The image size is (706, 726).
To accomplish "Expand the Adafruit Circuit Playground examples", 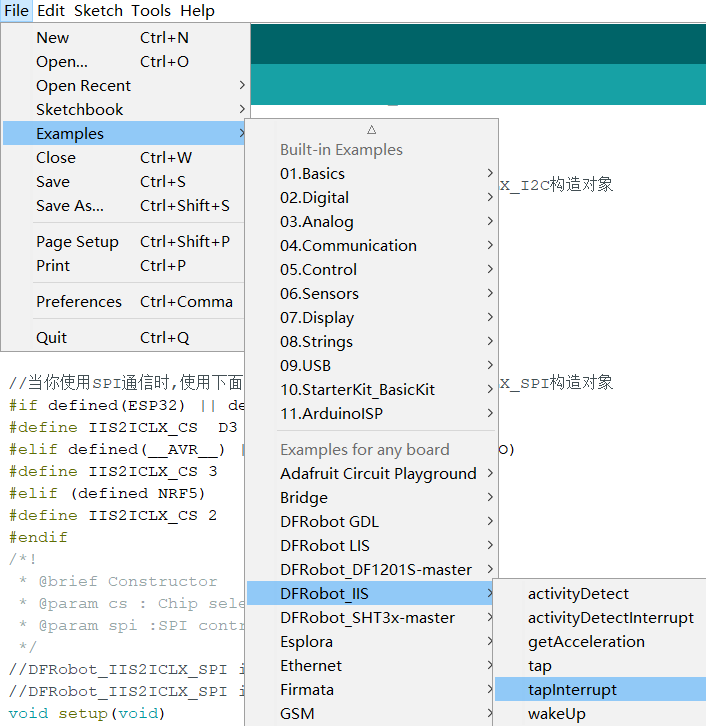I will (x=378, y=474).
